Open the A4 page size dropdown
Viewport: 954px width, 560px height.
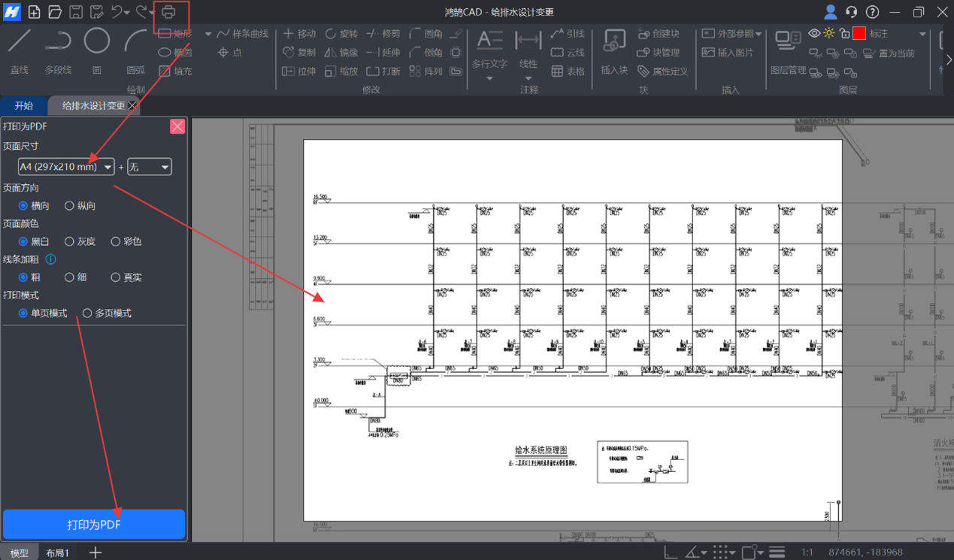[66, 167]
